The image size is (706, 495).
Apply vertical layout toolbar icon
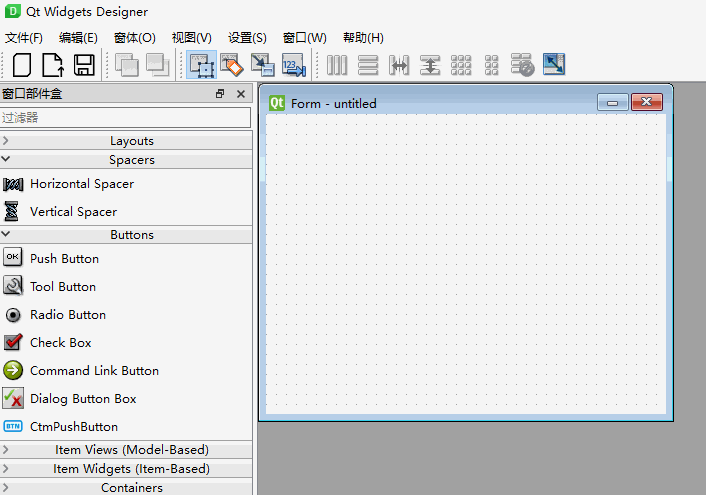click(368, 65)
